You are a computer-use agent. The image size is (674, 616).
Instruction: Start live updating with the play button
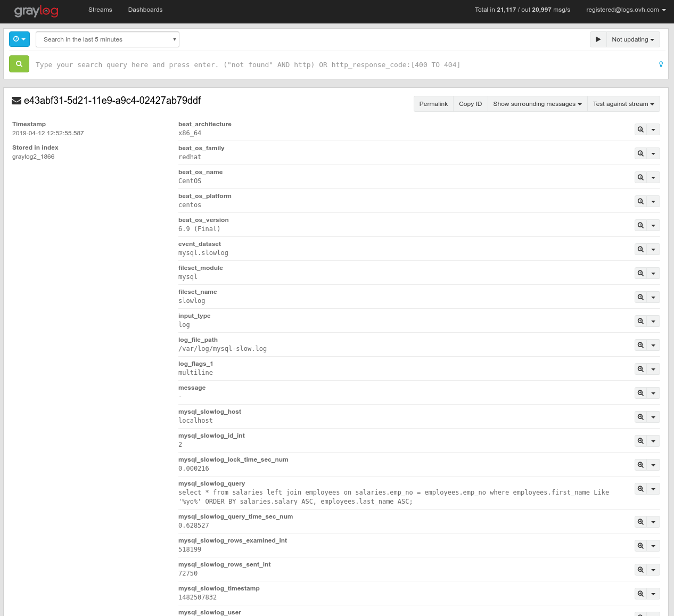coord(598,39)
